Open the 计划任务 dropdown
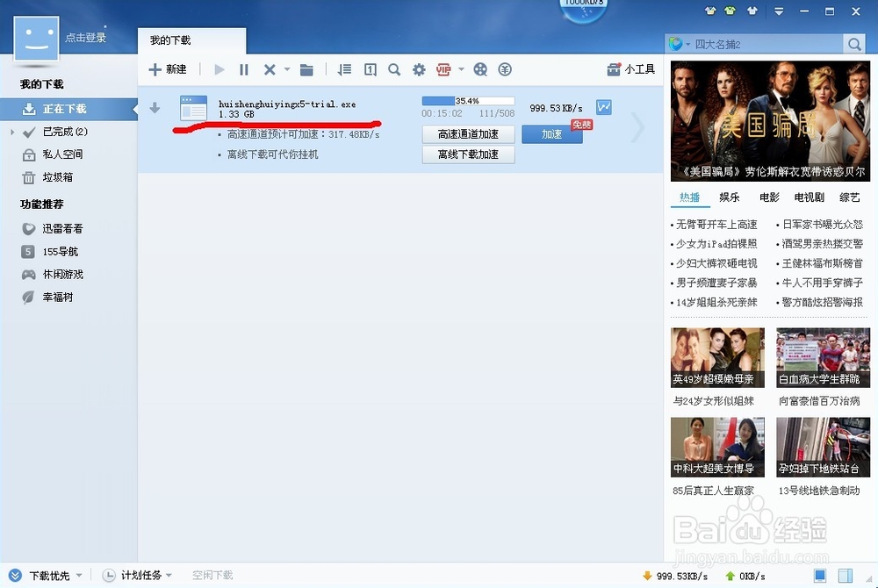The image size is (878, 588). (x=138, y=575)
